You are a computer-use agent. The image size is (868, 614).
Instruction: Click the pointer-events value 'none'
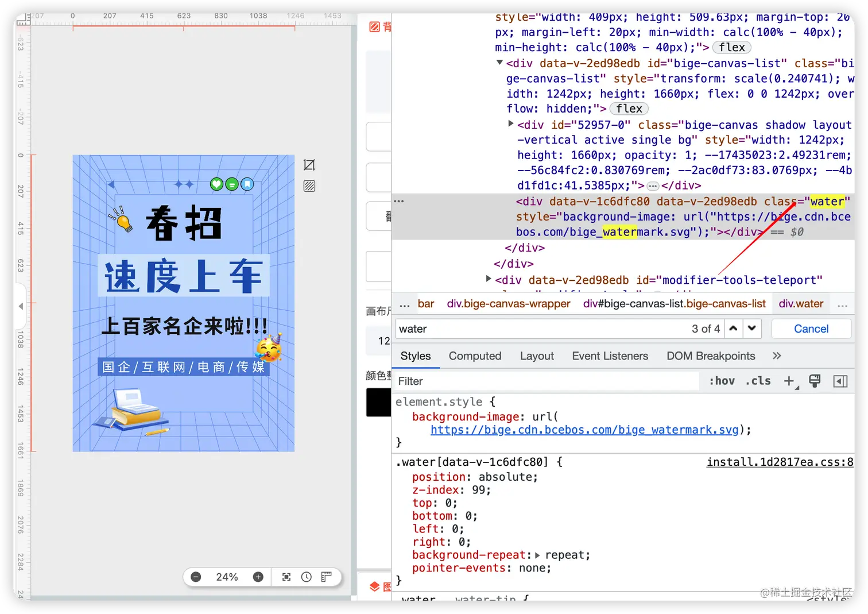[x=532, y=568]
